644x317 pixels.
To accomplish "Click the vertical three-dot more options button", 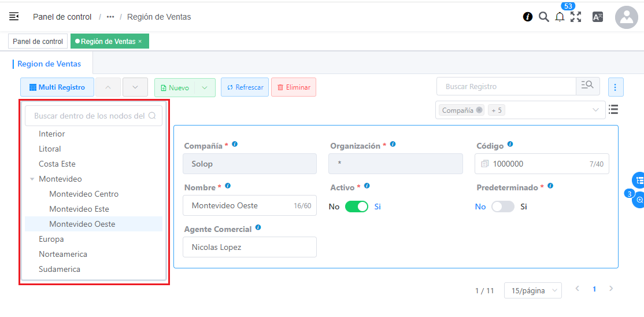I will [x=615, y=87].
